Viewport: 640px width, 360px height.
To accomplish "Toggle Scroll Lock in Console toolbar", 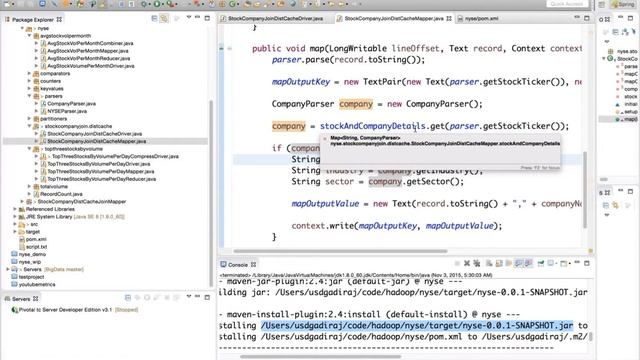I will pyautogui.click(x=499, y=264).
